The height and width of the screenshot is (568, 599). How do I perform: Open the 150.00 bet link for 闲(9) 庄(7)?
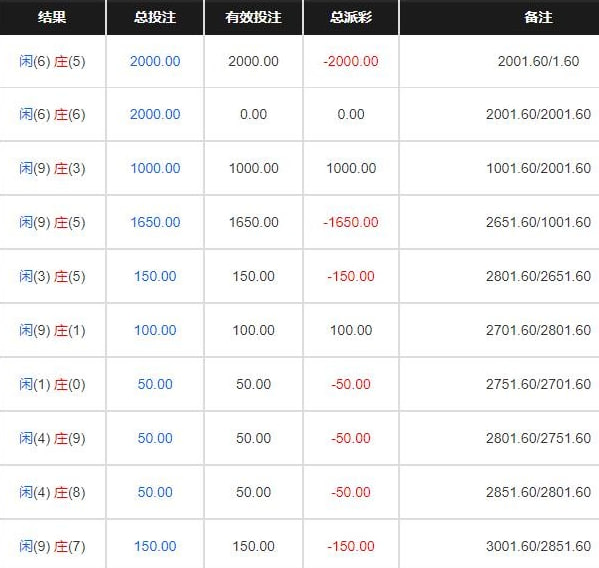coord(155,546)
